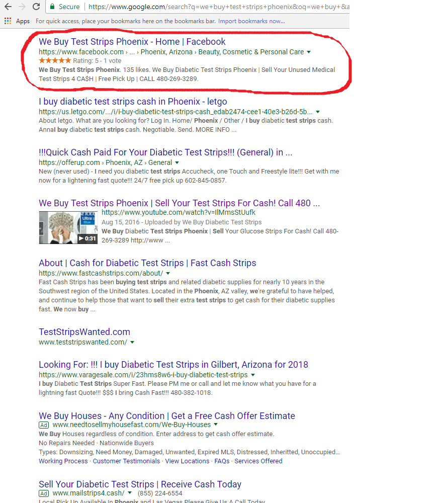Expand dropdown arrow next to teststripswanted.com URL
The image size is (448, 503).
[x=132, y=342]
